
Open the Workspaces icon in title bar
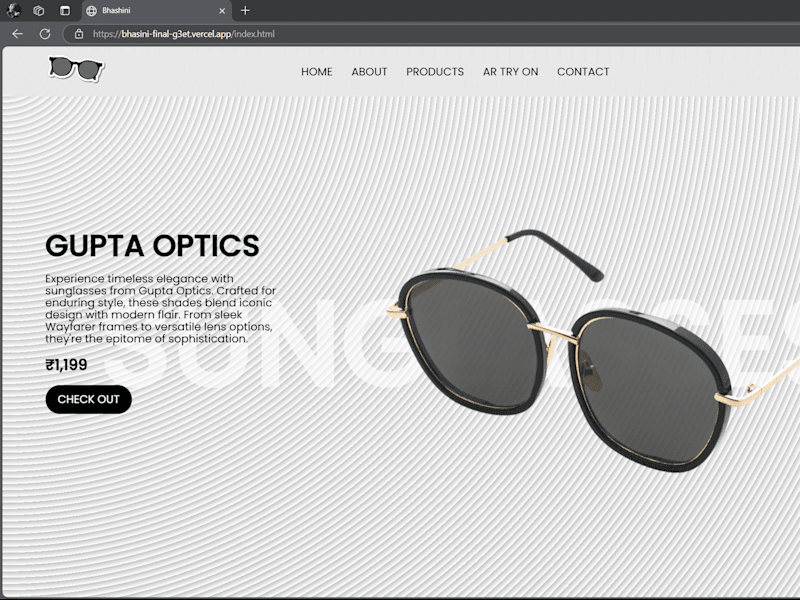coord(39,10)
